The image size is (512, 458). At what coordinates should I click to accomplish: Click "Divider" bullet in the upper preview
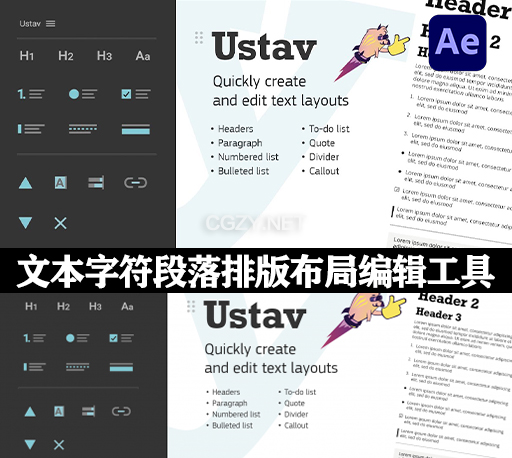coord(324,157)
